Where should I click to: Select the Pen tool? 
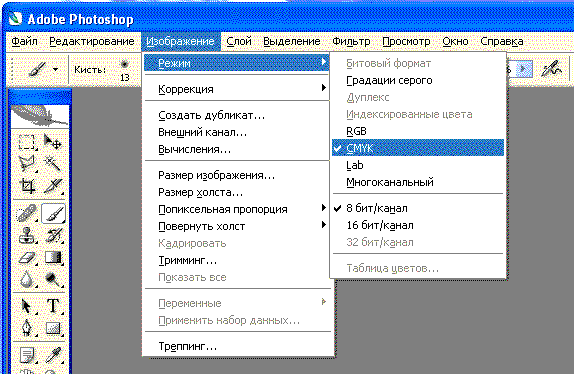coord(27,328)
